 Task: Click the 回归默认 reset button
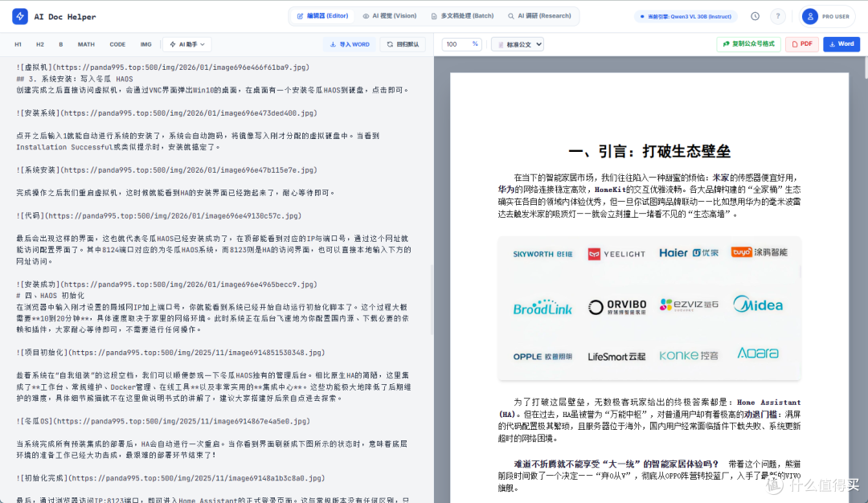point(403,44)
